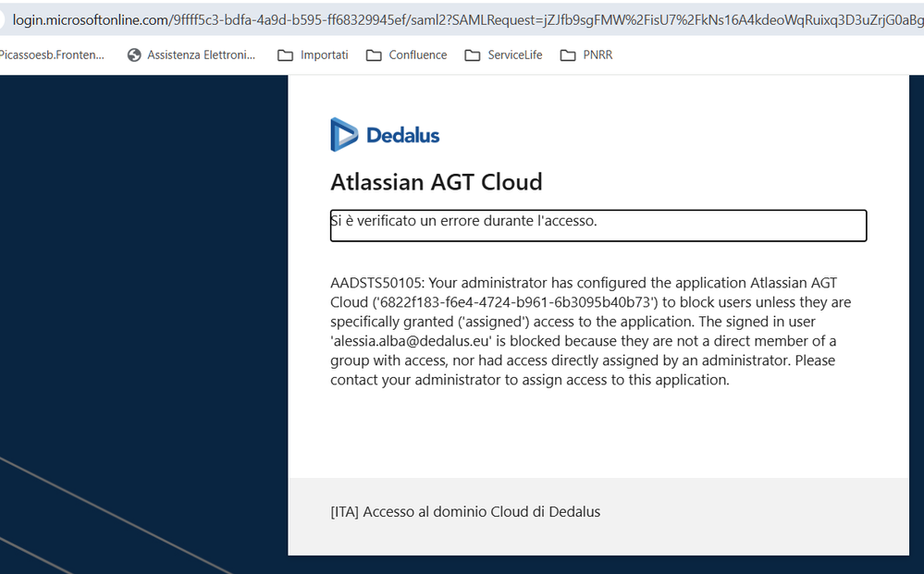Screen dimensions: 924x574
Task: Open the PNRR bookmarks folder
Action: coord(586,55)
